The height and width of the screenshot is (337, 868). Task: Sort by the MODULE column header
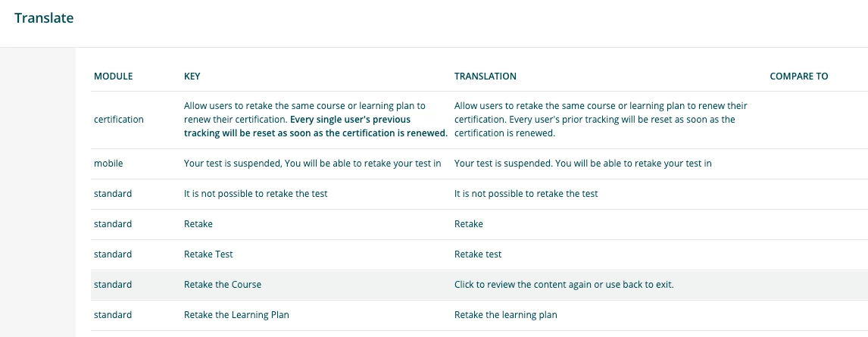pyautogui.click(x=113, y=76)
